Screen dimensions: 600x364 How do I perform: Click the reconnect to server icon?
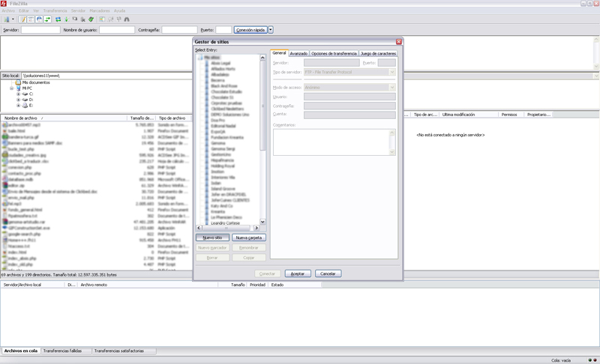(x=91, y=19)
